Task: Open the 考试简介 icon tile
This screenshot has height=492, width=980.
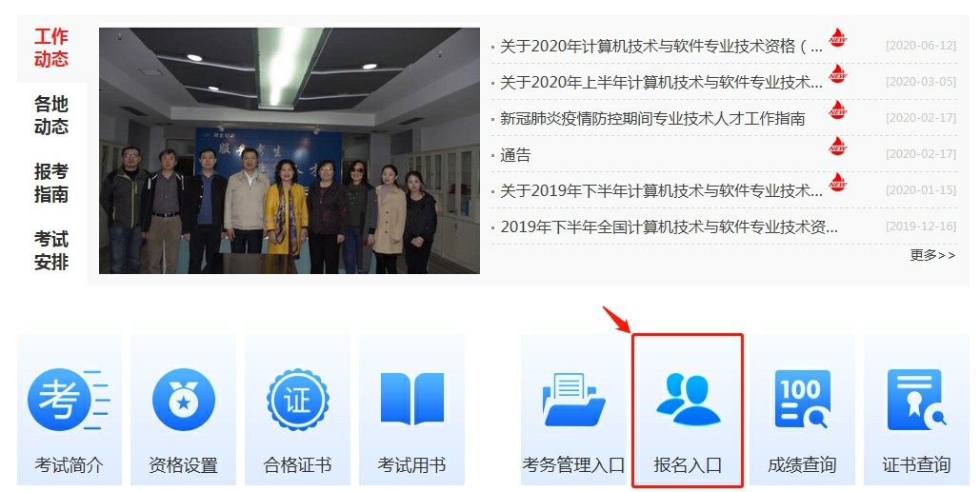Action: [x=69, y=401]
